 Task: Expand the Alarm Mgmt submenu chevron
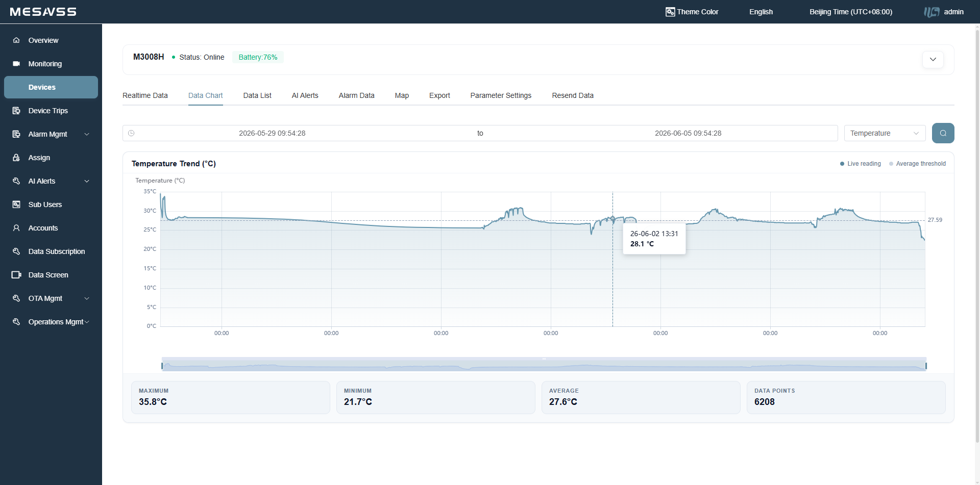pos(87,134)
